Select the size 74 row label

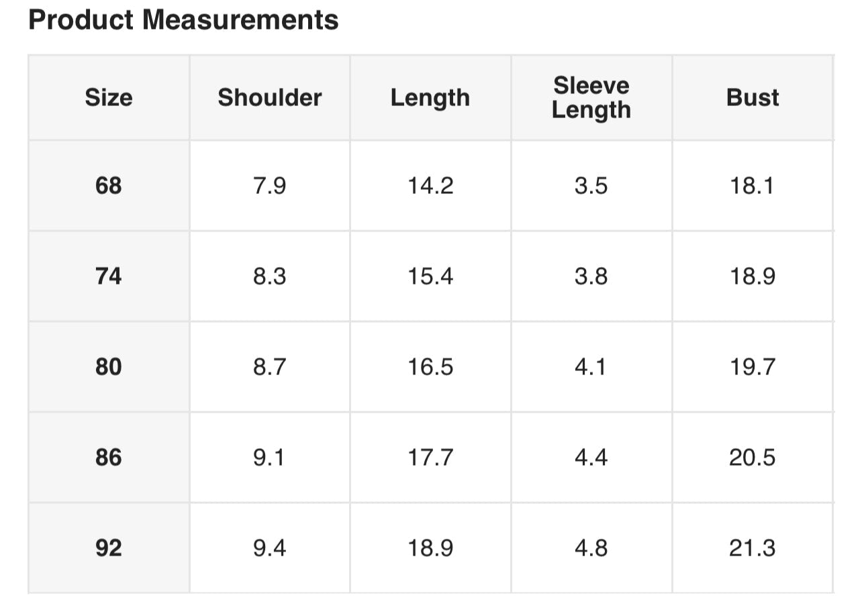click(109, 276)
